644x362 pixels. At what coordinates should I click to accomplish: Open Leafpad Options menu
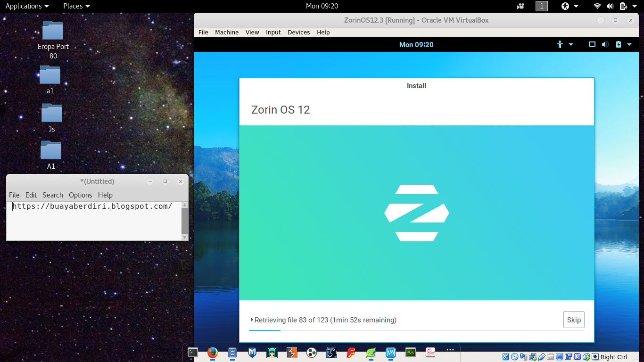[x=81, y=195]
